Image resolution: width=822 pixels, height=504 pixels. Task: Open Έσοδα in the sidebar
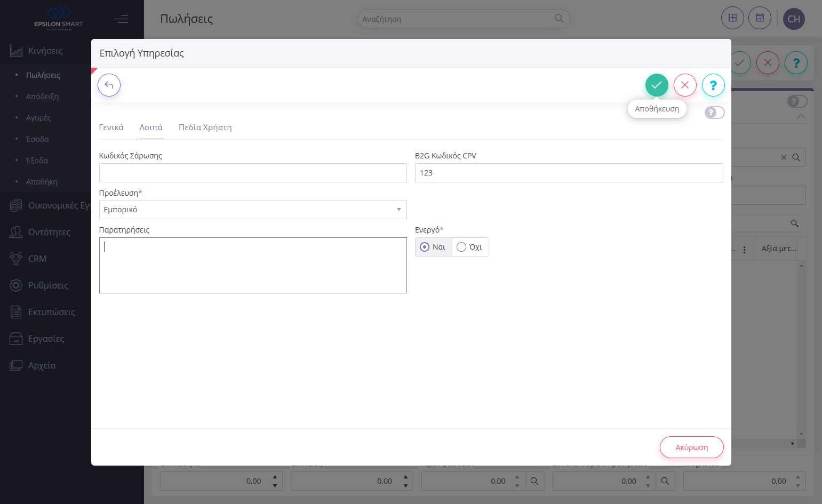coord(37,139)
